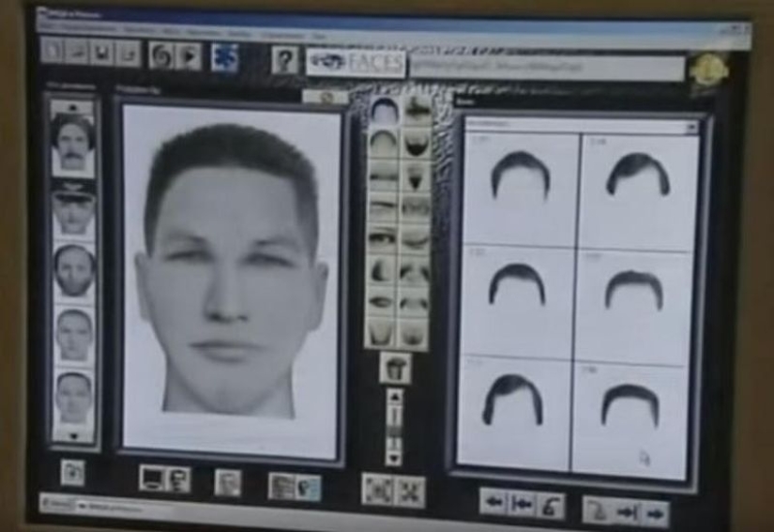Screen dimensions: 774x532
Task: Select the hair feature category icon
Action: tap(384, 111)
